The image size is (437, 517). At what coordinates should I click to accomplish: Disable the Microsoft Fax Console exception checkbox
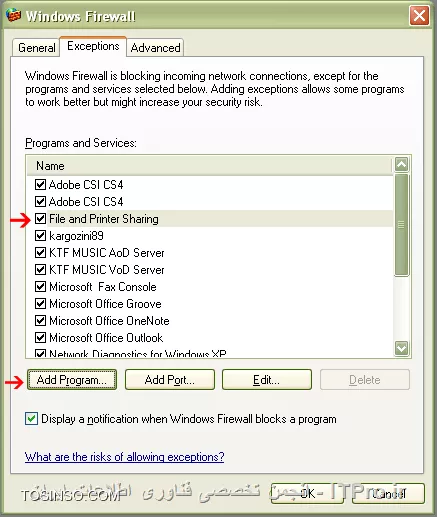point(40,287)
